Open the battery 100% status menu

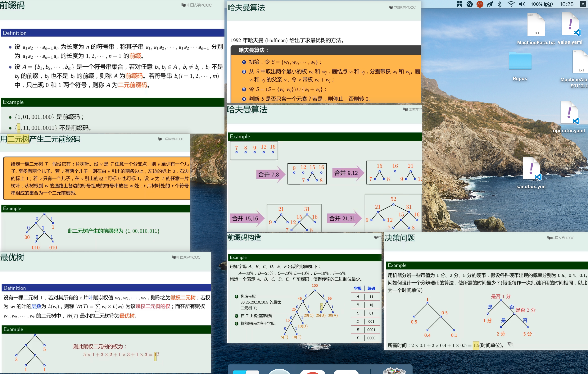[x=542, y=4]
